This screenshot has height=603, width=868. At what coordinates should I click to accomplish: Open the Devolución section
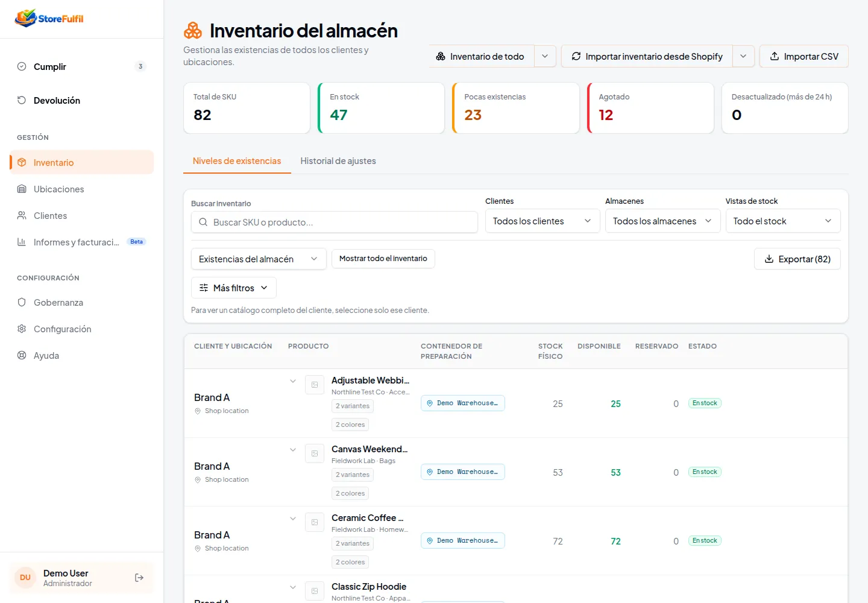82,100
